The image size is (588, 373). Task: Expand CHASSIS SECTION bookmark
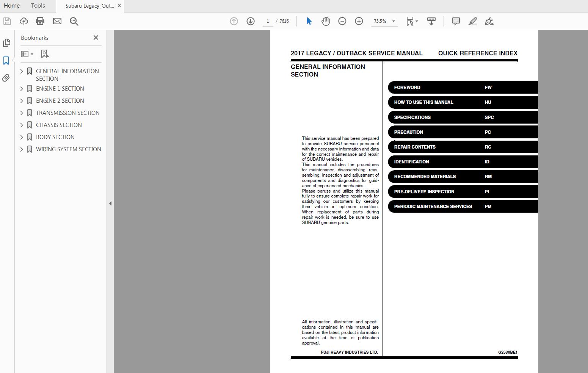pos(22,125)
